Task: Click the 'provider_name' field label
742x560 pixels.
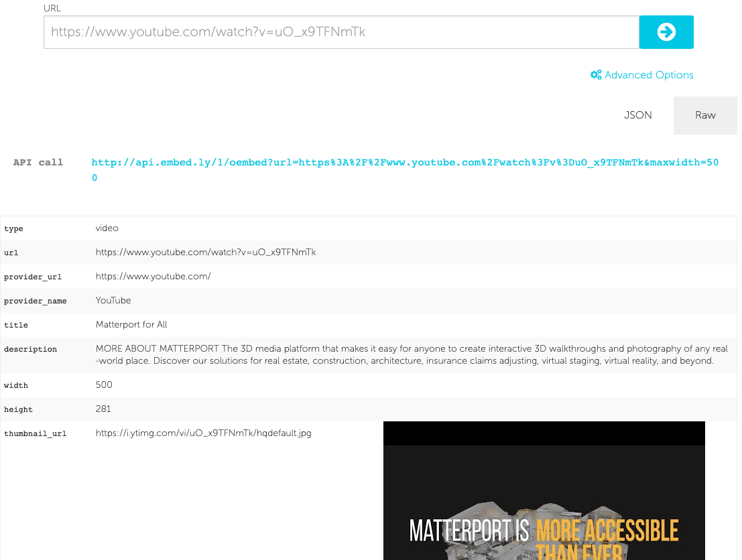Action: 35,301
